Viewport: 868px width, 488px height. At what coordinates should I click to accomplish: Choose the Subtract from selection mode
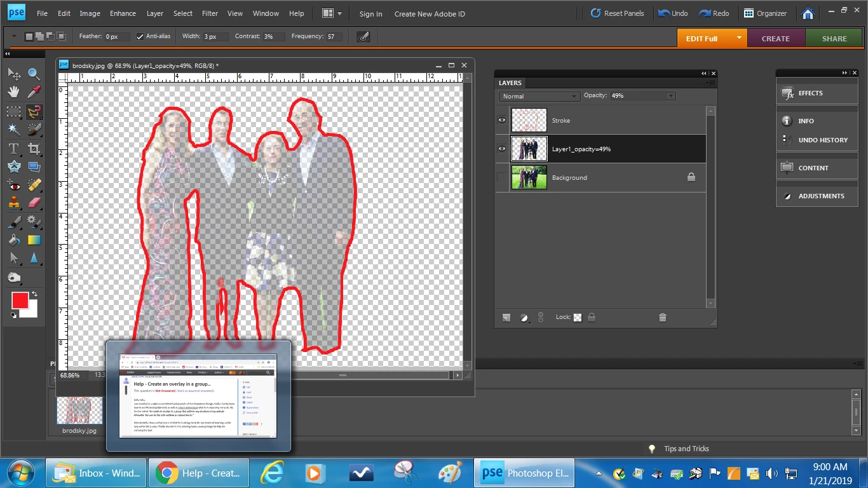51,37
